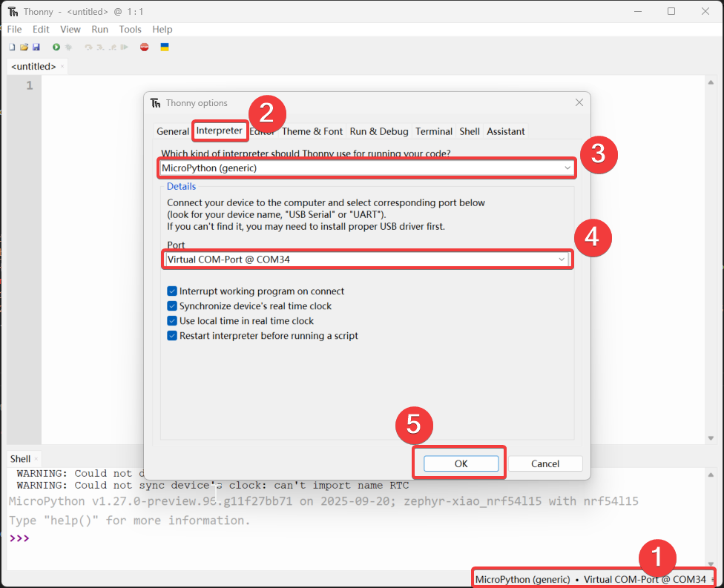Switch to the Run & Debug tab
This screenshot has height=588, width=724.
coord(379,131)
